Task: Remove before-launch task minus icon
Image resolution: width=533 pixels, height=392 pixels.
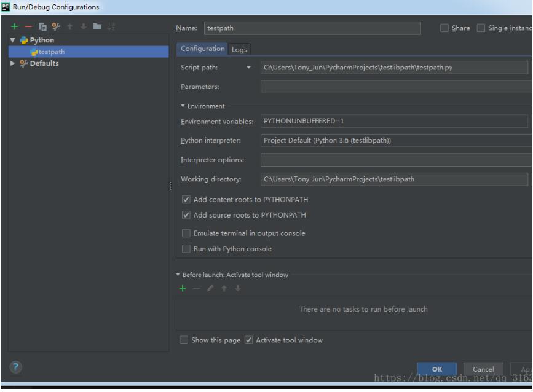Action: point(197,288)
